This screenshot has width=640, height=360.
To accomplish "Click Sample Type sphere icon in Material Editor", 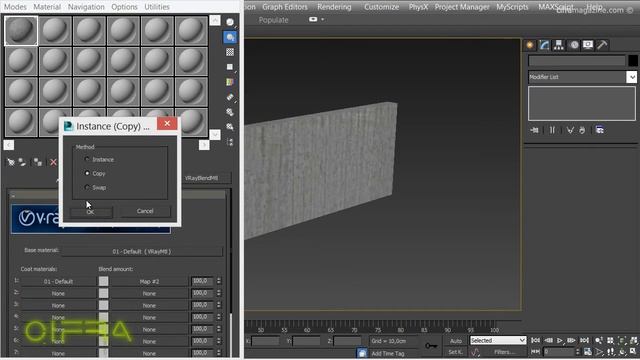I will [x=230, y=22].
